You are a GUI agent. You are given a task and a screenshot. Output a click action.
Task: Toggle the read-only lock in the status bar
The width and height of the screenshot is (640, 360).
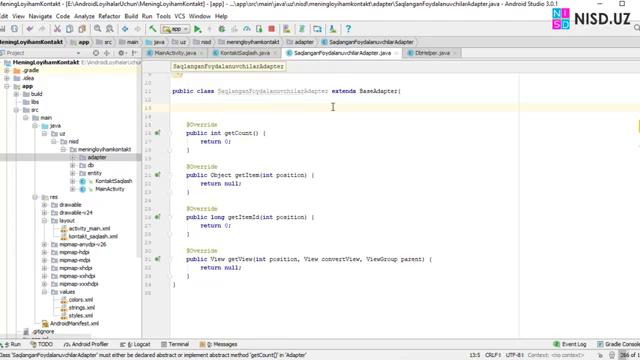coord(600,355)
